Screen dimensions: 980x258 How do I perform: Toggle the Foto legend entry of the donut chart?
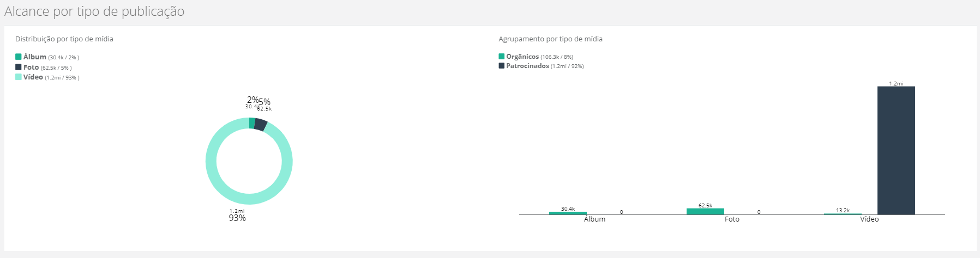click(x=31, y=67)
